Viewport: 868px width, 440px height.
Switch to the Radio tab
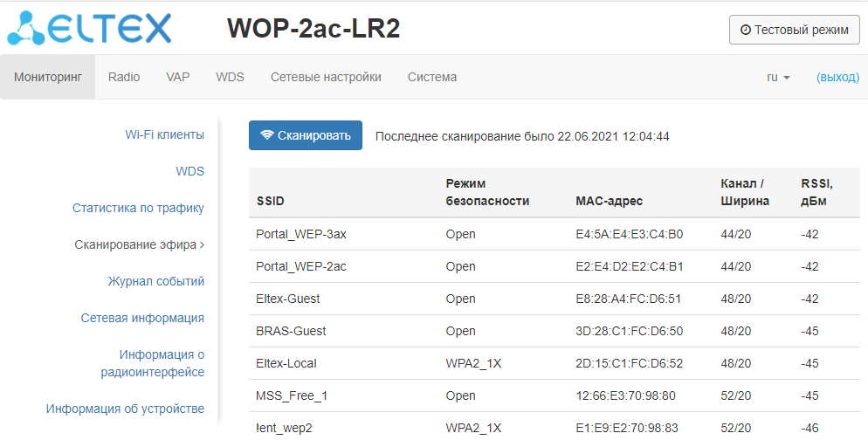(124, 77)
